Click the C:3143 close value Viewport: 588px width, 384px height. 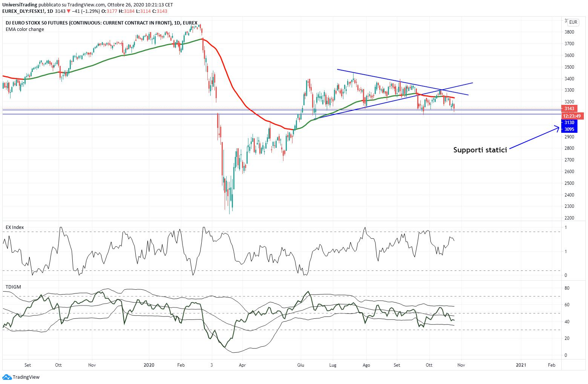coord(159,11)
